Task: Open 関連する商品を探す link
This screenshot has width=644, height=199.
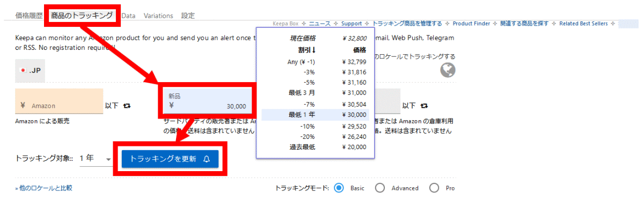Action: pyautogui.click(x=525, y=24)
